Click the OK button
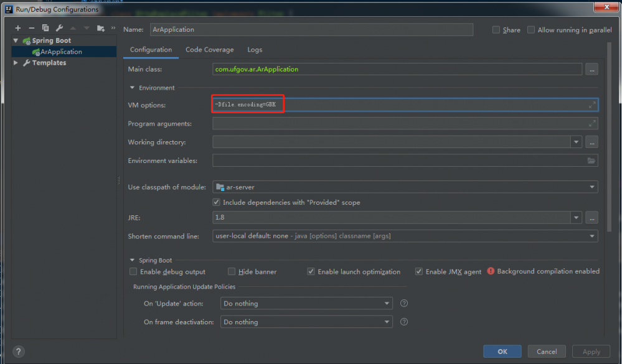Viewport: 622px width, 364px height. point(502,352)
